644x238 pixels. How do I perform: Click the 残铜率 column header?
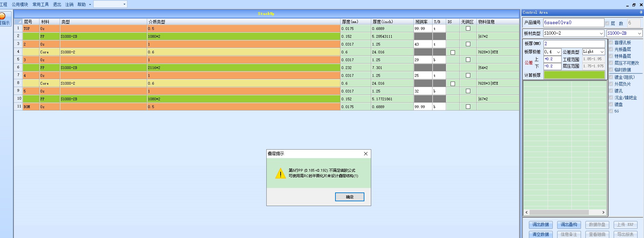pos(423,22)
